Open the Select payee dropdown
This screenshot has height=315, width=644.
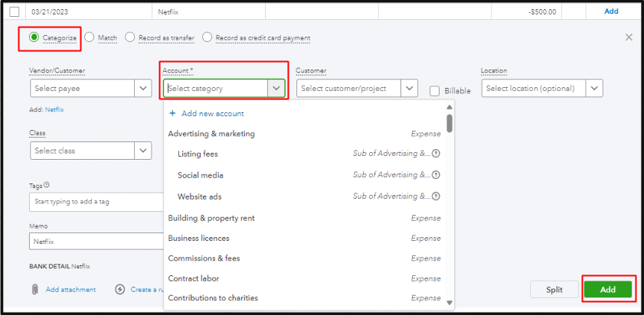[x=143, y=89]
